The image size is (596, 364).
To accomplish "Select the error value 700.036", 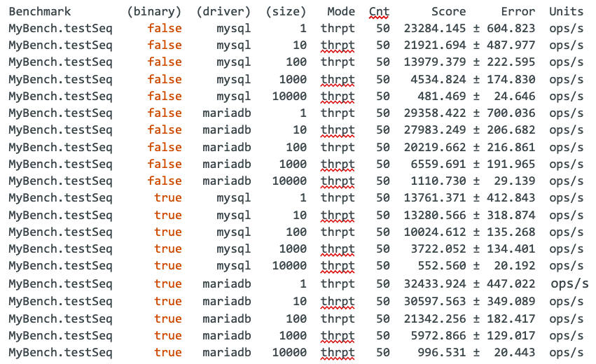I will [x=511, y=113].
